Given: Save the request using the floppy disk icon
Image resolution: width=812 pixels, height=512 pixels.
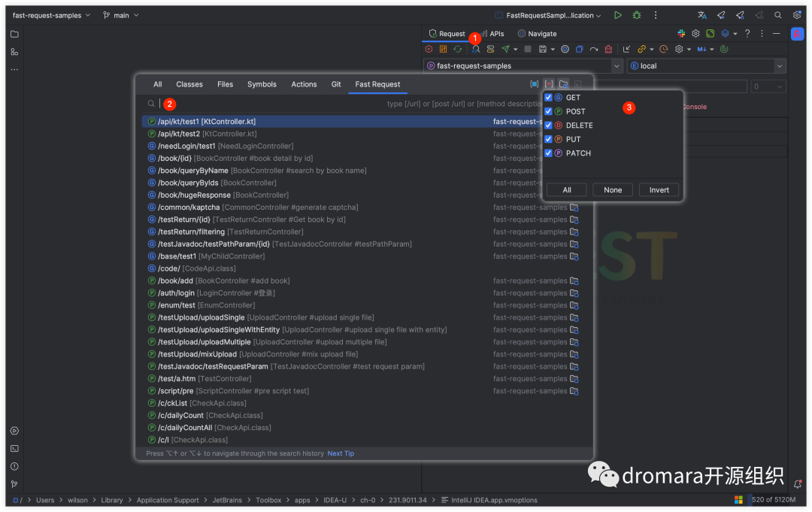Looking at the screenshot, I should click(x=543, y=49).
